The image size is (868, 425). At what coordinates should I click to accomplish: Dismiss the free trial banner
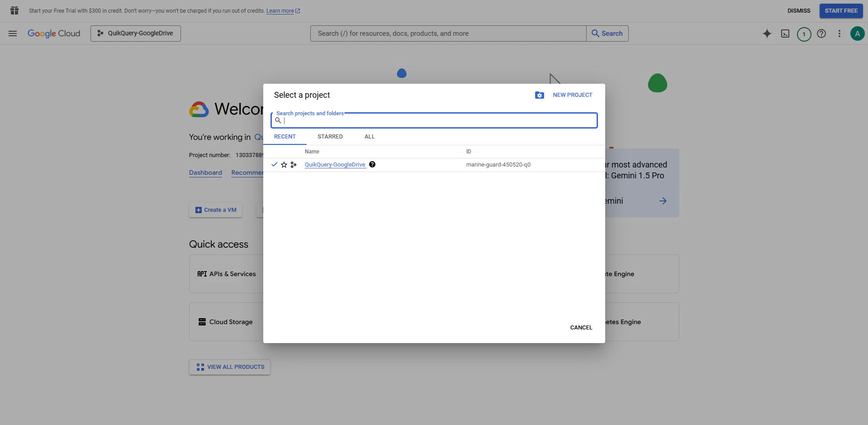tap(799, 11)
